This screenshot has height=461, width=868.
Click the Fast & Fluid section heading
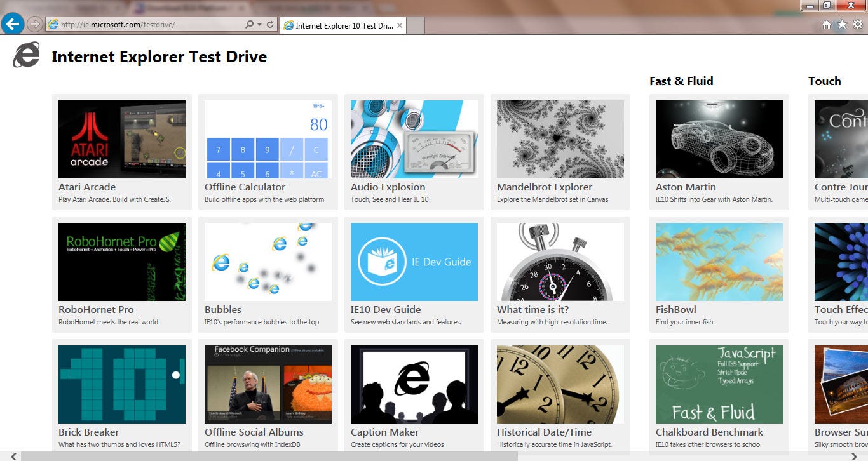click(x=681, y=81)
